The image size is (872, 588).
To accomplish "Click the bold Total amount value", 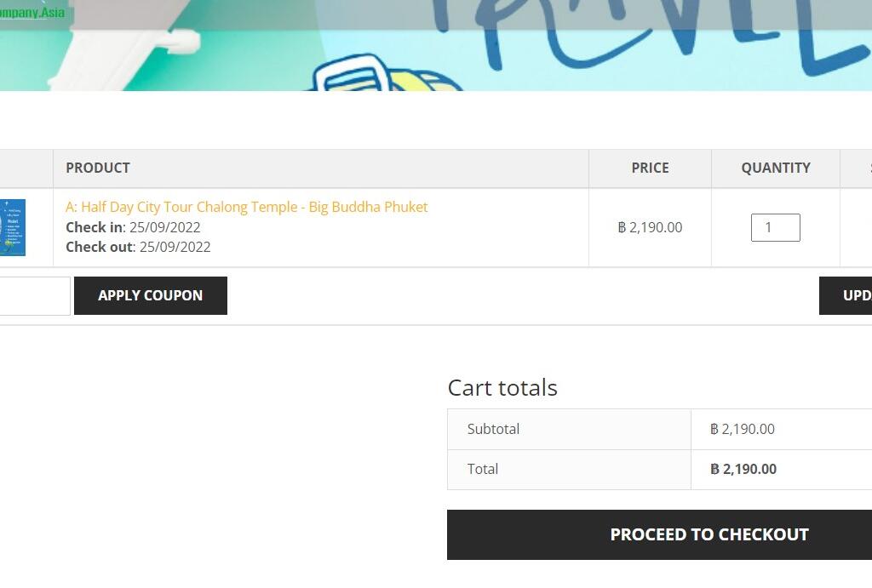I will 743,469.
